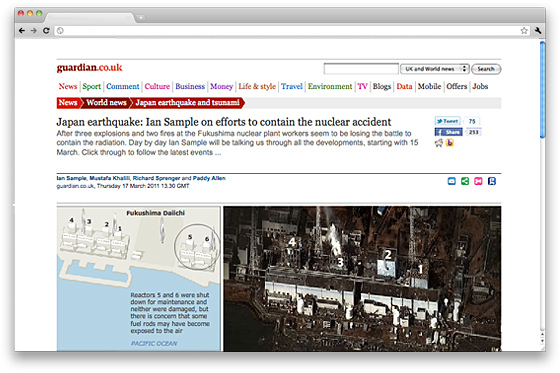The image size is (560, 373).
Task: Click the vertical scrollbar thumb
Action: click(x=542, y=89)
